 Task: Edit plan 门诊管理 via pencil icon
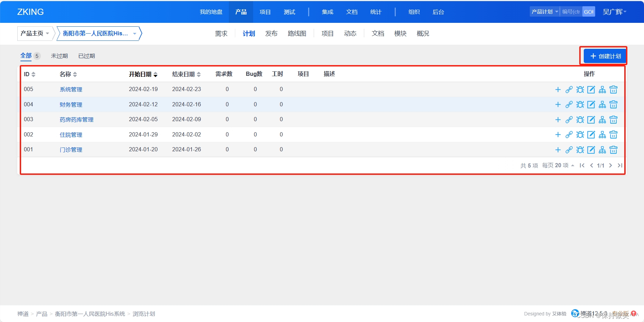click(x=591, y=150)
